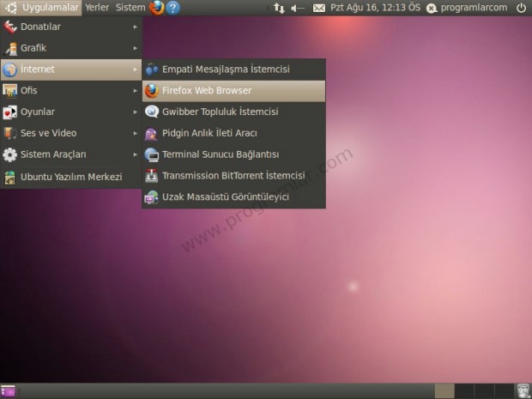Expand arrow next to İnternet
Image resolution: width=532 pixels, height=399 pixels.
[135, 70]
